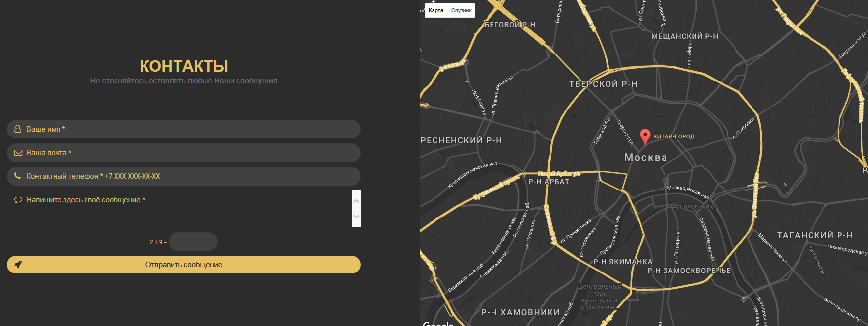Focus the Контактный телефон input field
The width and height of the screenshot is (868, 326).
click(x=221, y=176)
